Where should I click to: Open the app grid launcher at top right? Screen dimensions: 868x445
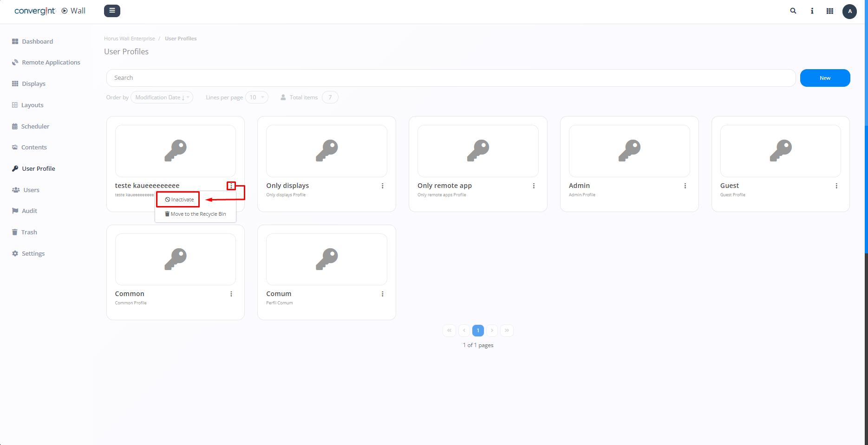click(830, 11)
